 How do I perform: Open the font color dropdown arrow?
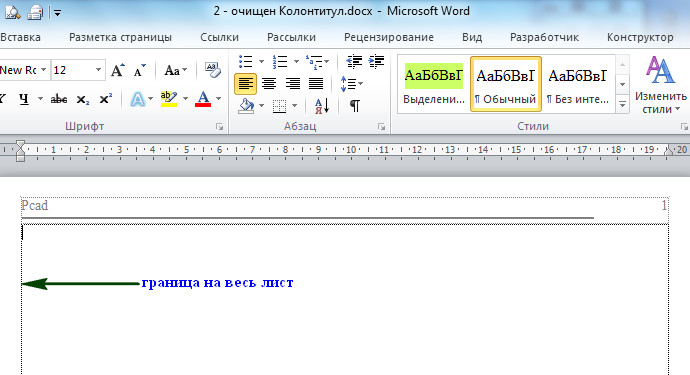(x=219, y=99)
